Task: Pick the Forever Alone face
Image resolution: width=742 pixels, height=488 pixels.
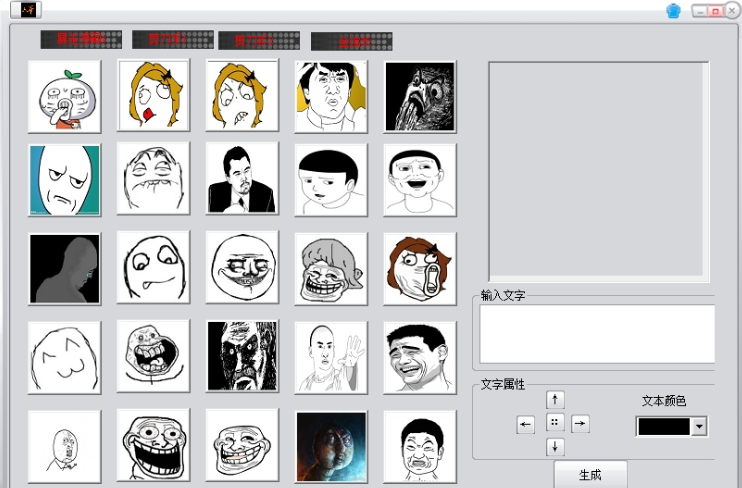Action: click(x=153, y=356)
